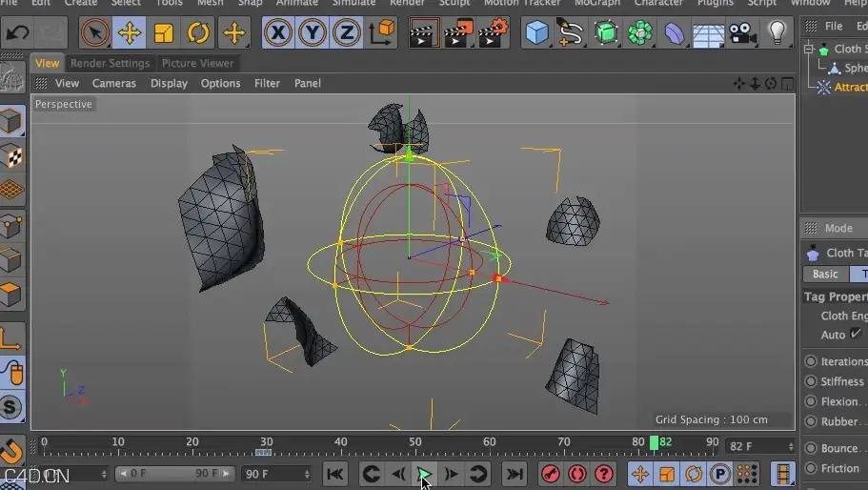The image size is (868, 490).
Task: Open viewport Options menu
Action: [x=220, y=83]
